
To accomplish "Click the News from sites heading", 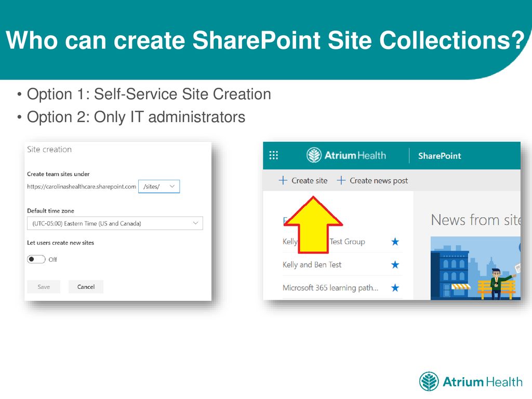I will [475, 220].
